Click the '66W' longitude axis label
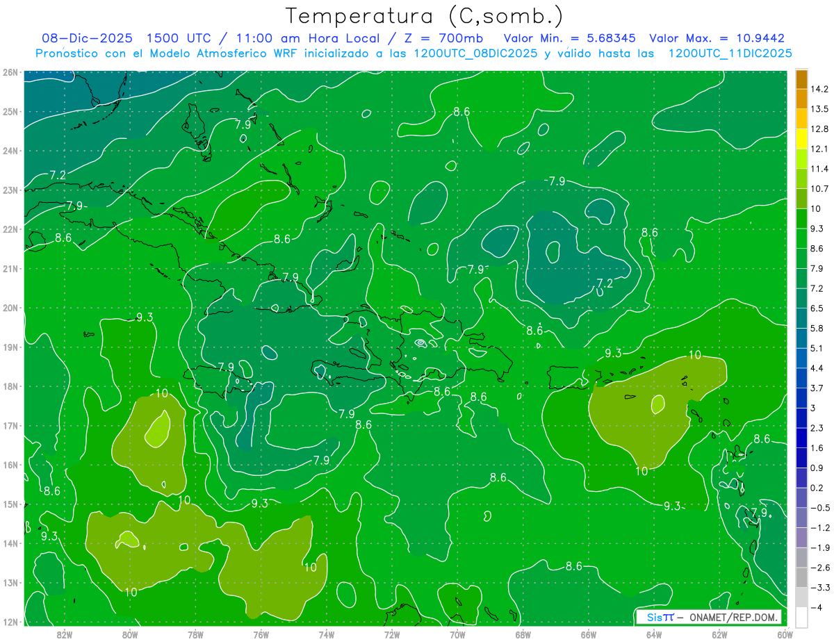Screen dimensions: 834x644 tap(589, 634)
